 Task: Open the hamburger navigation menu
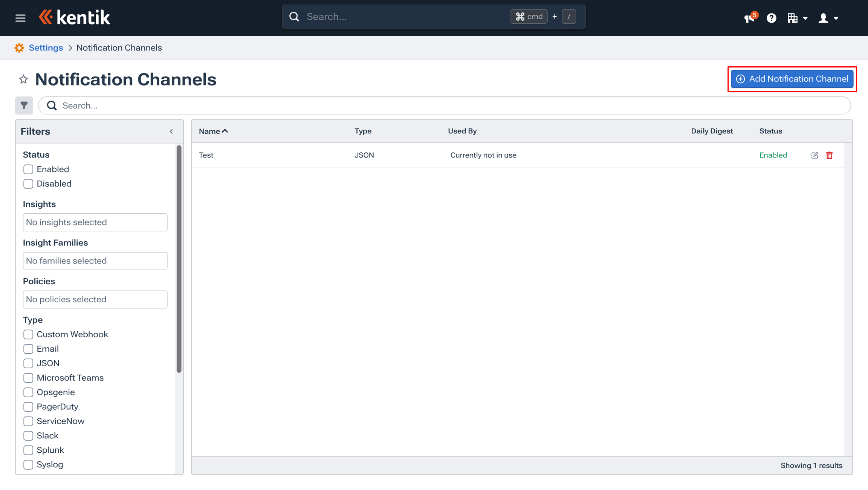[20, 18]
